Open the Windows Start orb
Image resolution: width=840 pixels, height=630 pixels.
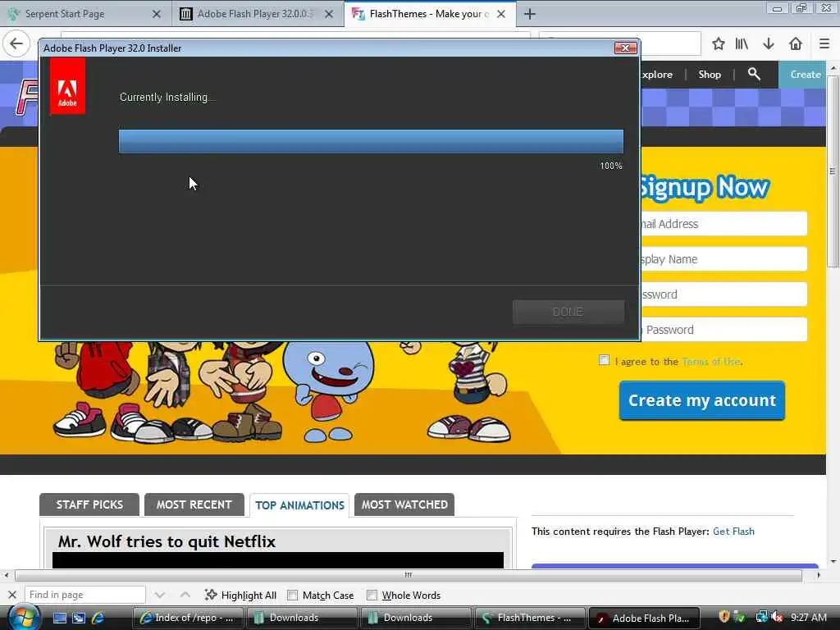pos(24,618)
